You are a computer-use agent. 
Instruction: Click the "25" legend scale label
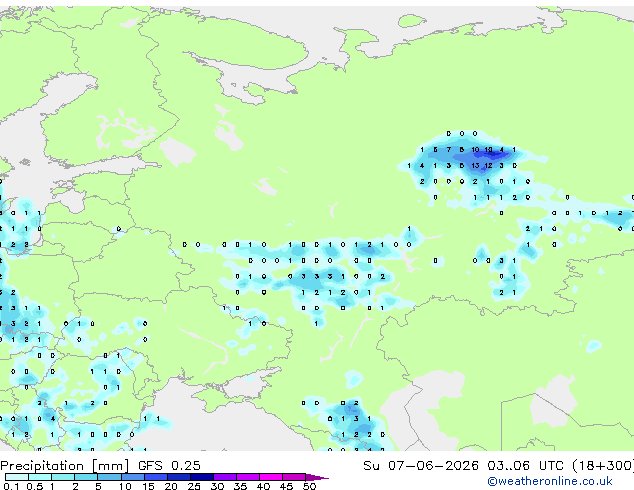click(194, 486)
